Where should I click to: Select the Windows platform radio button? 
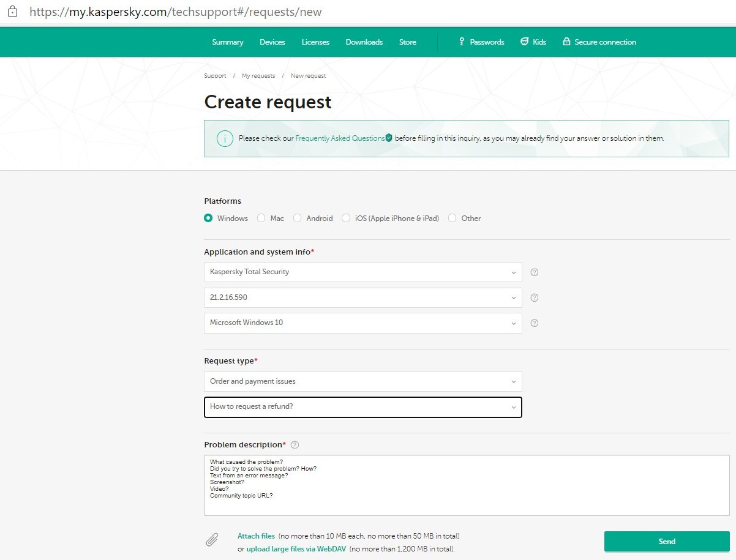(x=208, y=218)
